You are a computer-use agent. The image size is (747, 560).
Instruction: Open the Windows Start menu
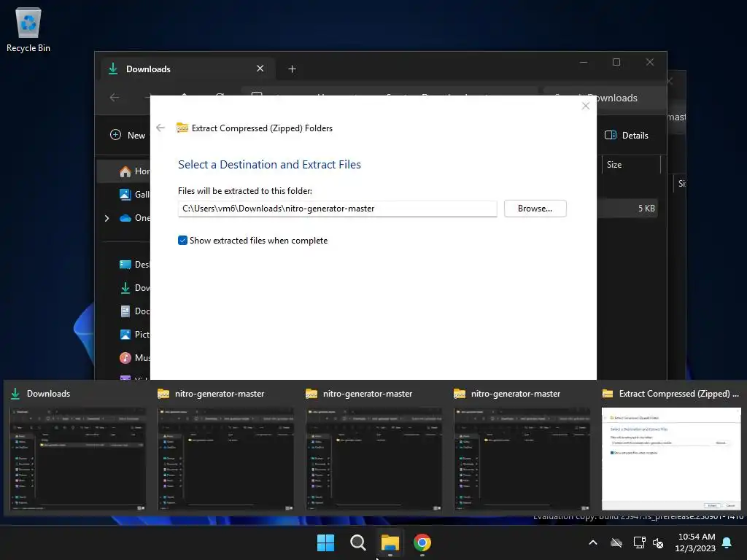[326, 542]
